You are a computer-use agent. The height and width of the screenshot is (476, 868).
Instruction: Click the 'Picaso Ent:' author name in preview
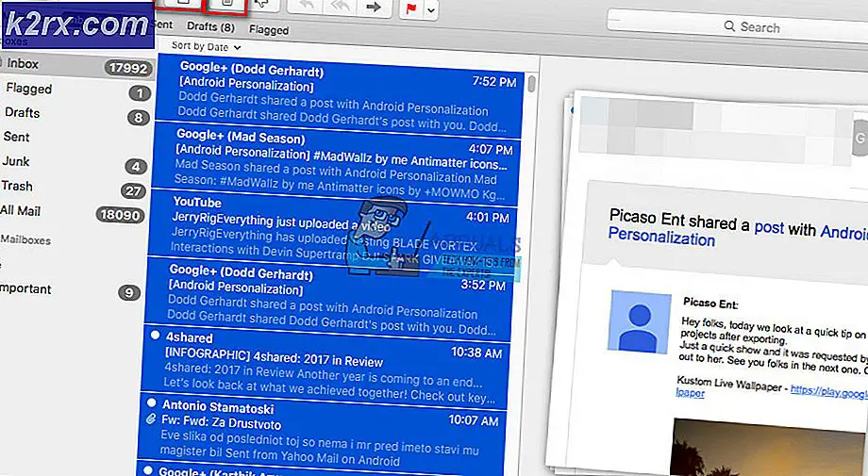(x=710, y=303)
